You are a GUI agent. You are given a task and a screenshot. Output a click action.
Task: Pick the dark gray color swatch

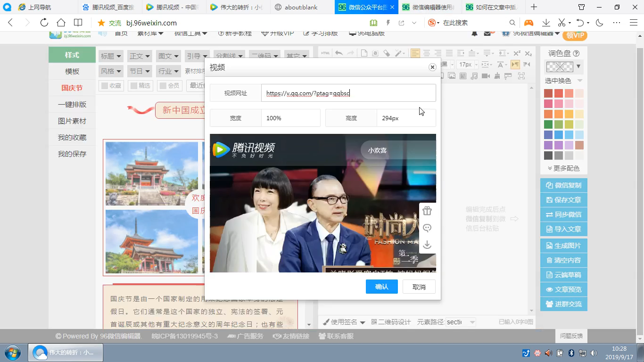pos(548,156)
